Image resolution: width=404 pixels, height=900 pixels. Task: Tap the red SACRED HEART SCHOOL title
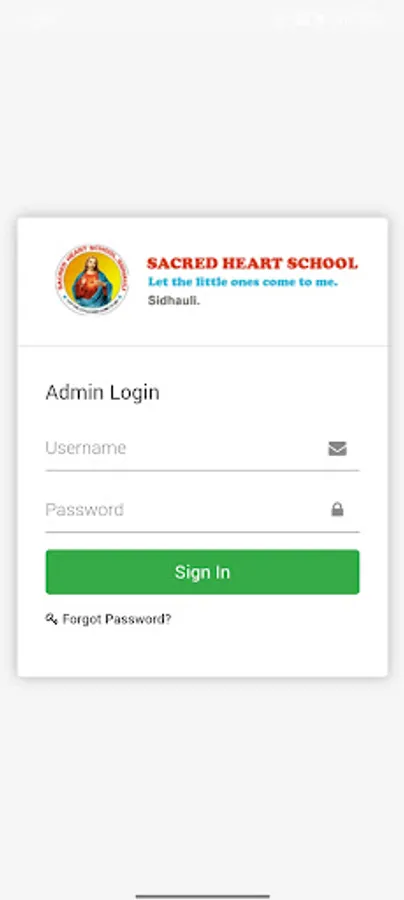click(252, 263)
